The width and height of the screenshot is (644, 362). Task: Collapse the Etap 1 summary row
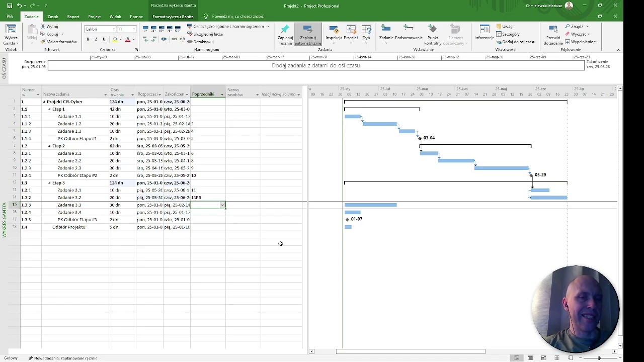[50, 109]
